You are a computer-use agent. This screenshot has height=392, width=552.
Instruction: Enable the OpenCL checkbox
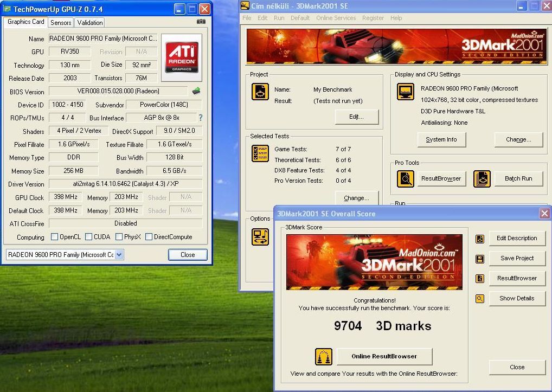(55, 237)
